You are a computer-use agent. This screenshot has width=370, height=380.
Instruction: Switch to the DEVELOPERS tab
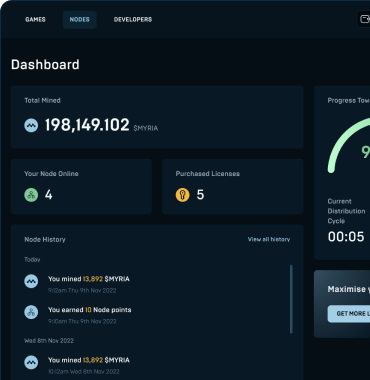[133, 20]
